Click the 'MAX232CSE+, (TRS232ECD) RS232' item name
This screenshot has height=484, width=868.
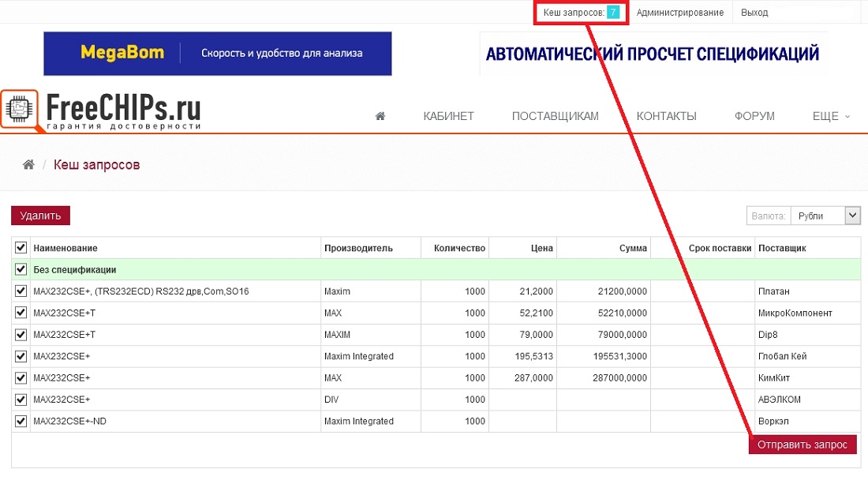(x=141, y=291)
